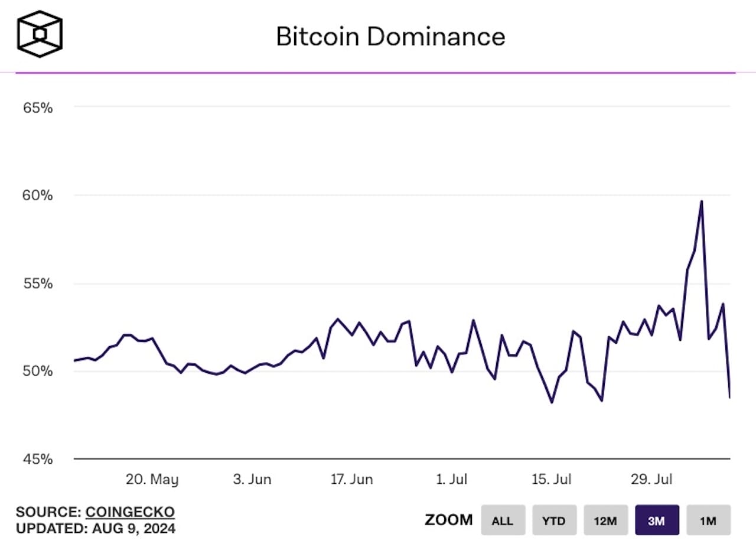Click the dominance line at its August peak
This screenshot has width=756, height=547.
click(703, 201)
